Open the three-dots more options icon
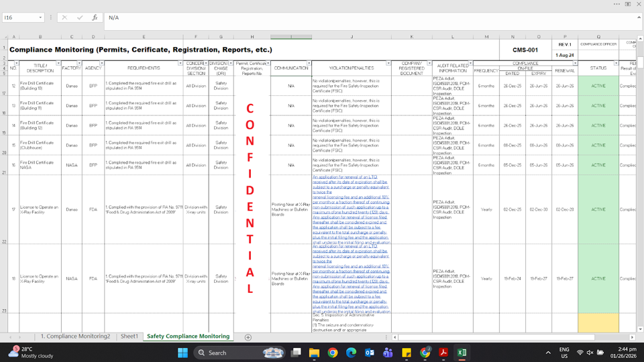 tap(617, 4)
